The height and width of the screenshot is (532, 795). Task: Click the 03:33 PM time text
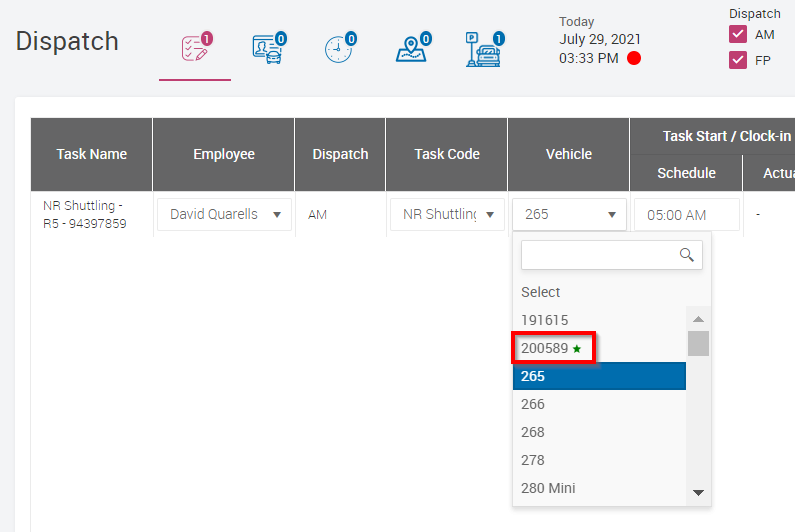(x=589, y=58)
